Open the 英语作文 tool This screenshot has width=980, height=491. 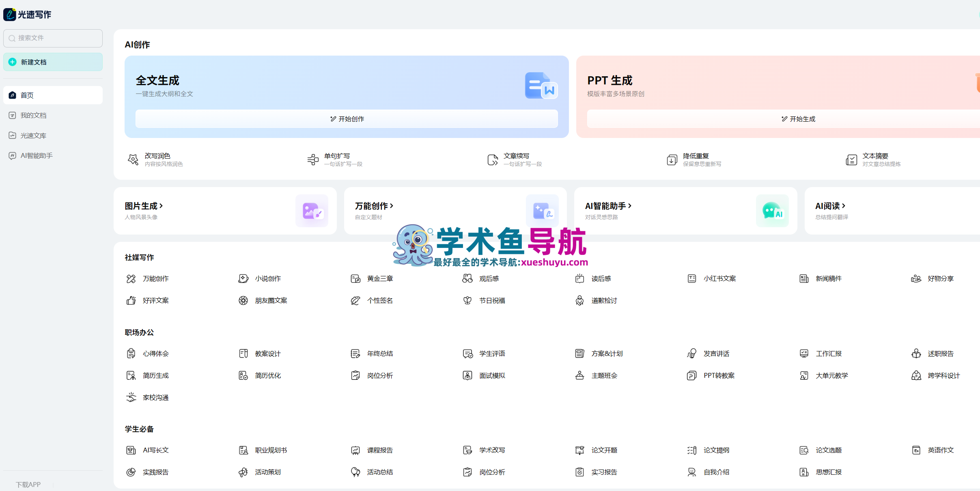pyautogui.click(x=933, y=450)
